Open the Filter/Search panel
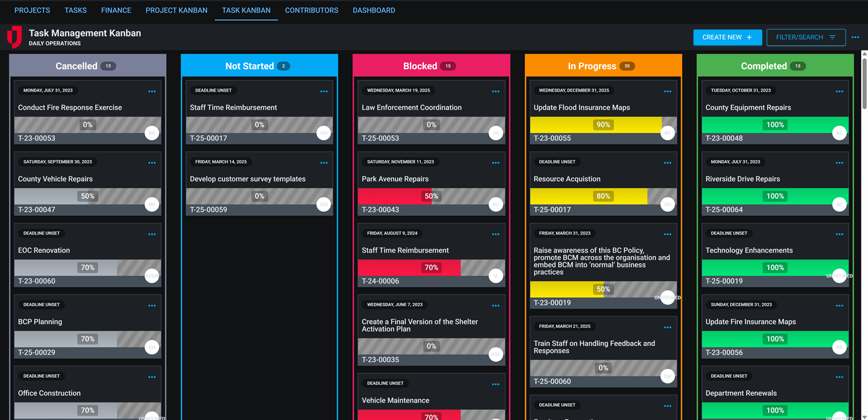Viewport: 868px width, 420px height. pyautogui.click(x=801, y=37)
